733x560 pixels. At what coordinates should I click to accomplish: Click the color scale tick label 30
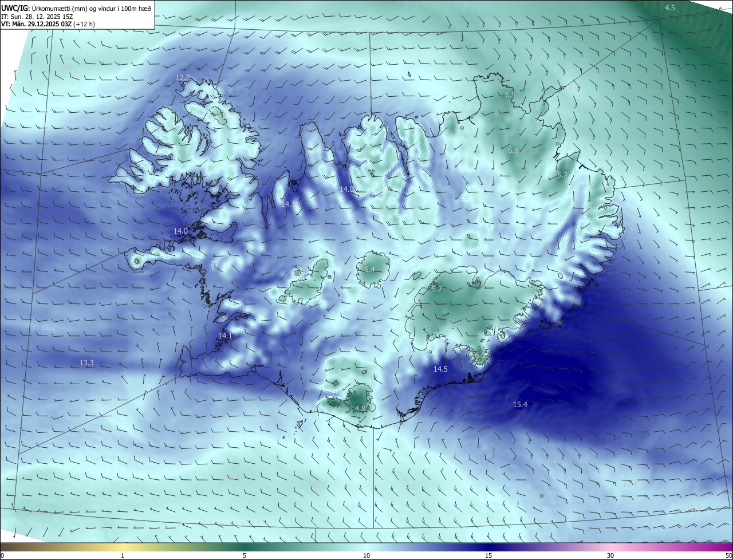610,555
